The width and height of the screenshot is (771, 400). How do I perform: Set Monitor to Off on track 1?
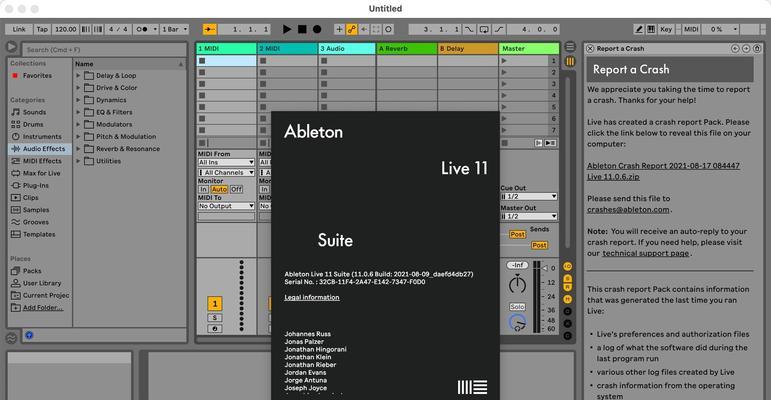(x=237, y=189)
